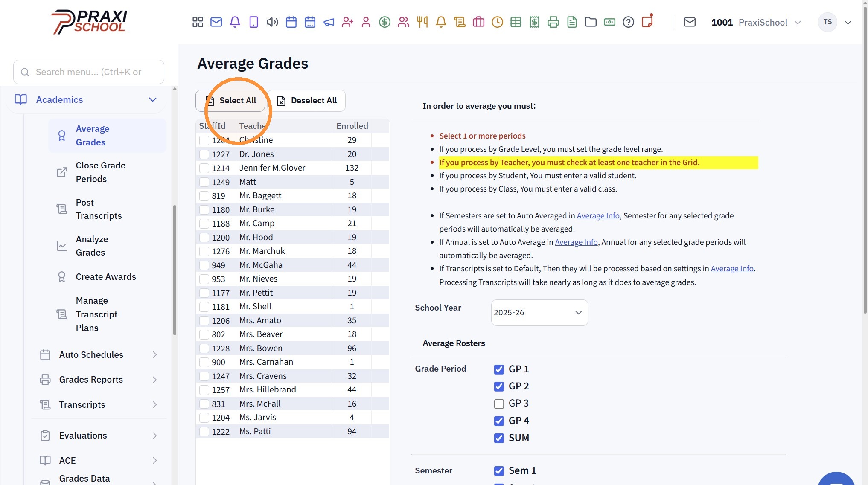The width and height of the screenshot is (868, 485).
Task: Open the PraxiSchool school selector dropdown
Action: pyautogui.click(x=756, y=22)
